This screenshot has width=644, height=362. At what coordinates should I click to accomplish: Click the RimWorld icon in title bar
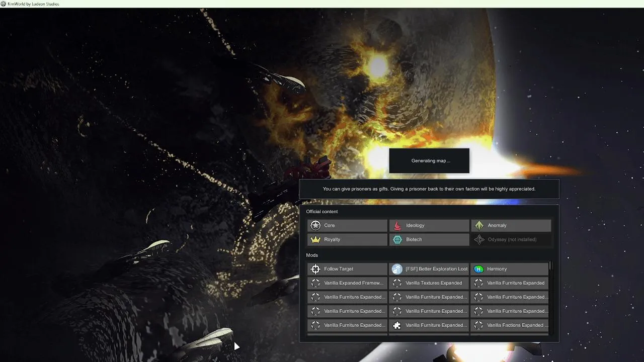(4, 4)
